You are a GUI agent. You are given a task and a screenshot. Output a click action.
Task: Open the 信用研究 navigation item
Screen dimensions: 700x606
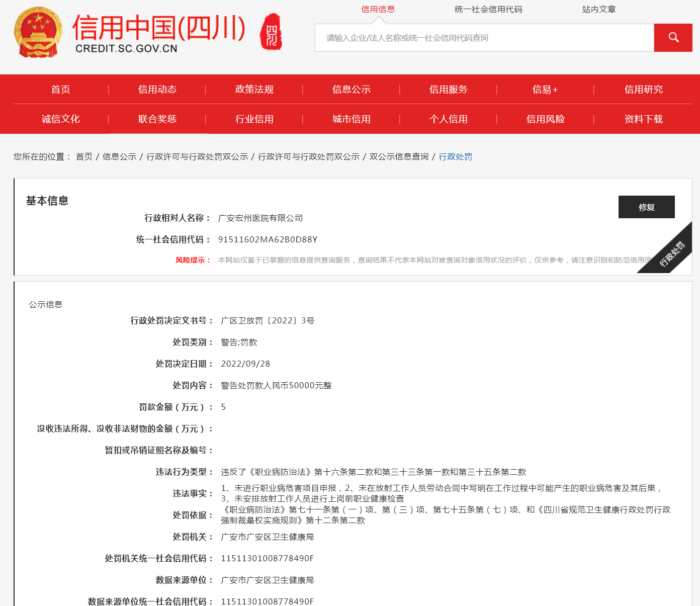(x=644, y=90)
